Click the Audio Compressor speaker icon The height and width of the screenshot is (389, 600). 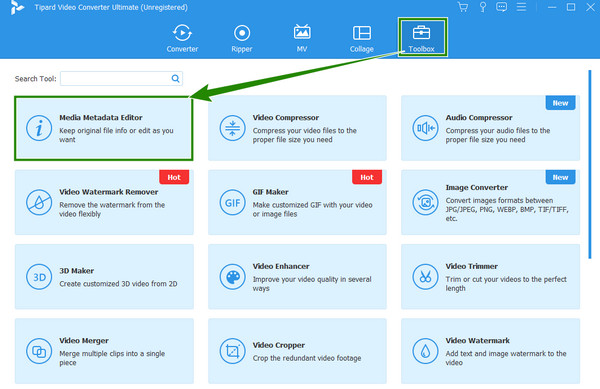point(425,128)
